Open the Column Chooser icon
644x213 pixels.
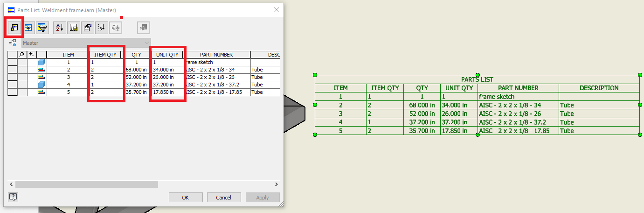(14, 28)
